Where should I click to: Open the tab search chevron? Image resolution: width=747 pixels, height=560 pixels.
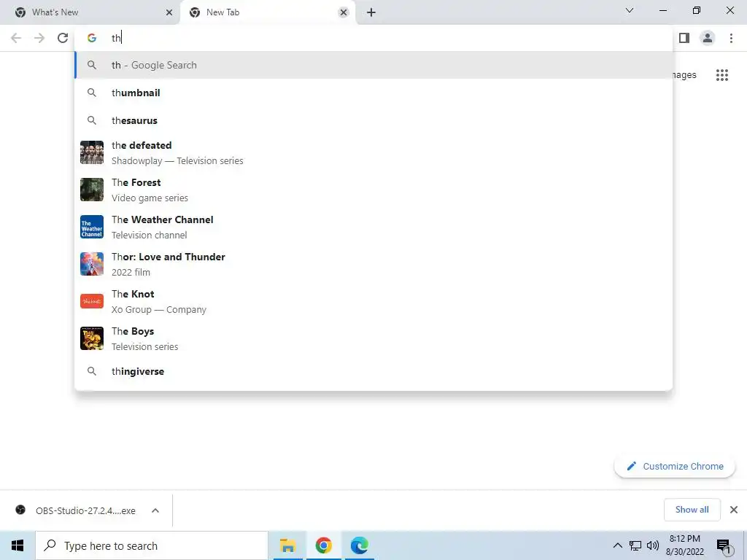pyautogui.click(x=630, y=10)
